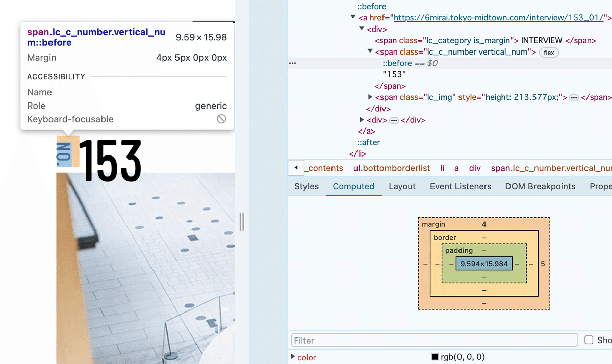The image size is (612, 364).
Task: Select the li breadcrumb
Action: pyautogui.click(x=442, y=168)
